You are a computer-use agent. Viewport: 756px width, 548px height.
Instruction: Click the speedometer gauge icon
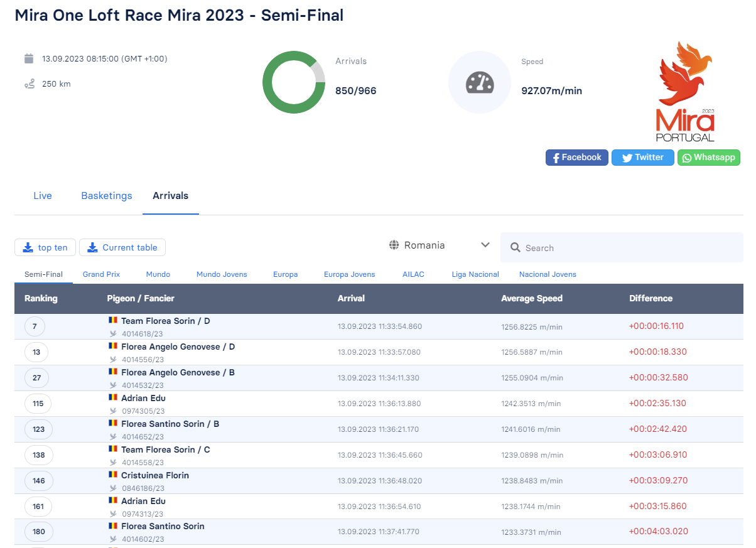pos(480,83)
